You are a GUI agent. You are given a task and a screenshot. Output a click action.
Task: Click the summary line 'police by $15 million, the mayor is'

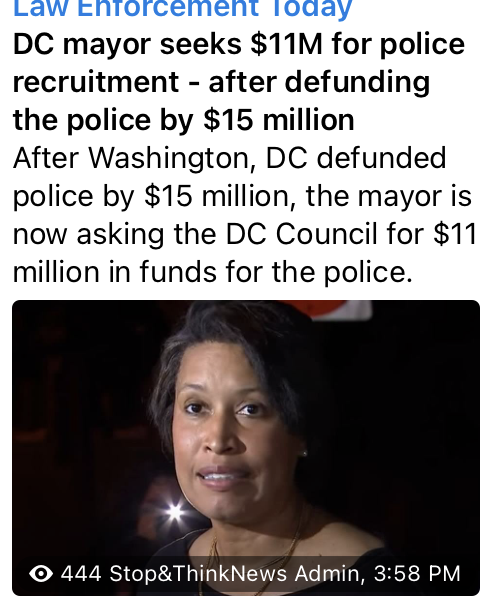(x=242, y=197)
